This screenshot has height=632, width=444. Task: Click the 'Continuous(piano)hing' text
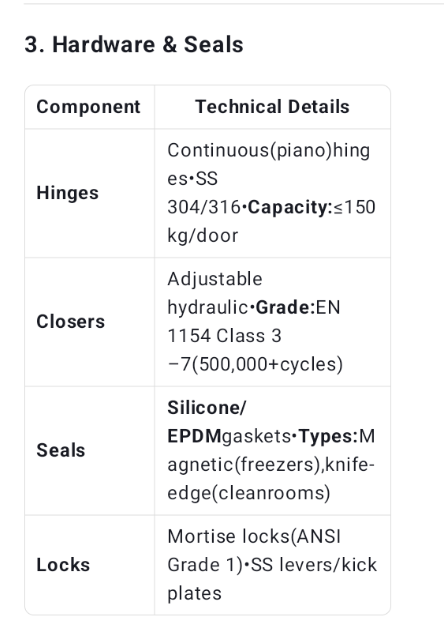[269, 151]
